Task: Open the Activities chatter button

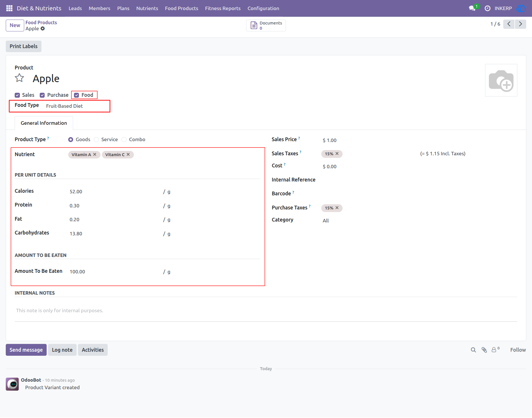Action: pyautogui.click(x=93, y=350)
